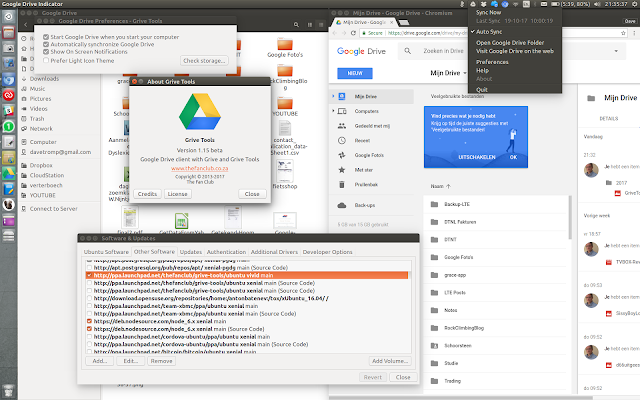
Task: Toggle Start Google Drive when computer starts
Action: (x=46, y=37)
